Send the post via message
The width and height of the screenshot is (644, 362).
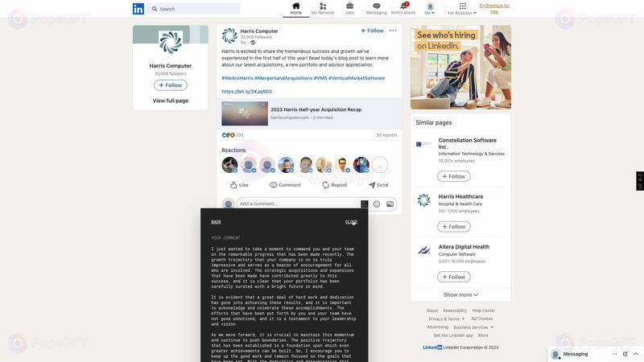pos(378,185)
